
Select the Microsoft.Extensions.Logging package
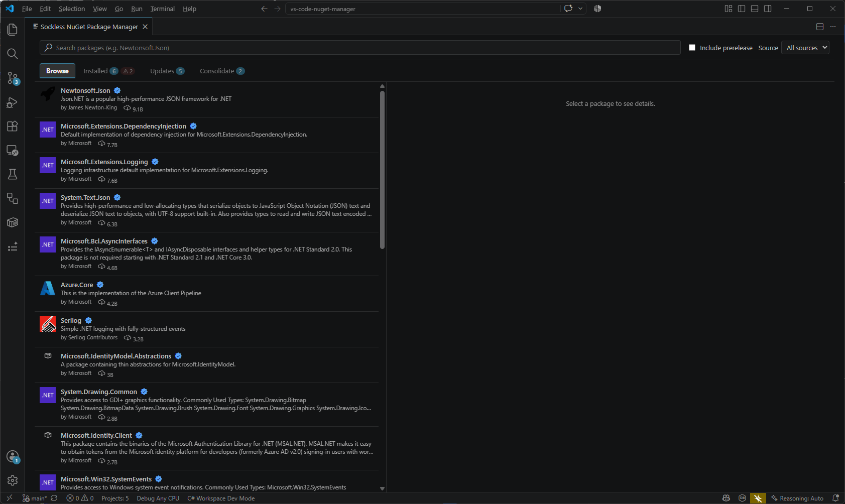(207, 171)
